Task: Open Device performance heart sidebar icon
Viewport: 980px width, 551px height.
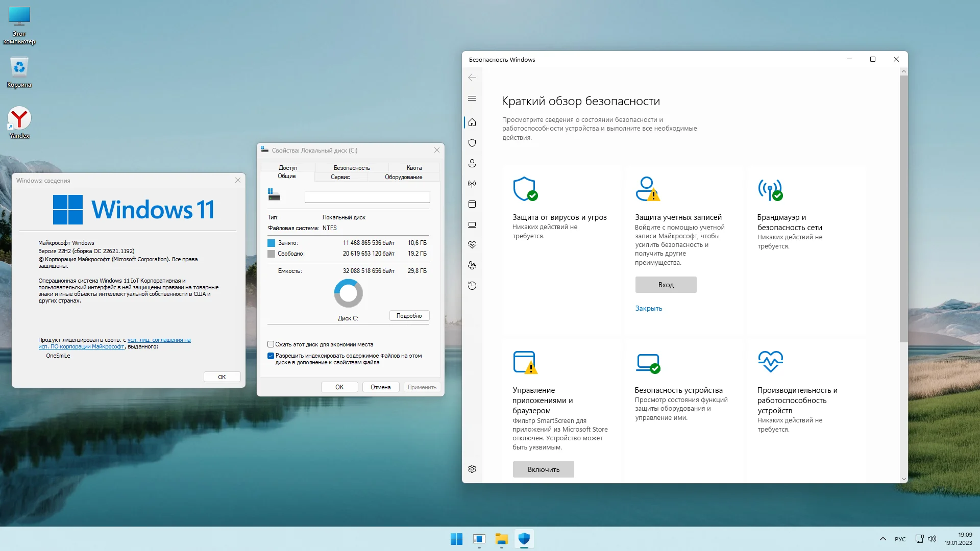Action: (x=472, y=245)
